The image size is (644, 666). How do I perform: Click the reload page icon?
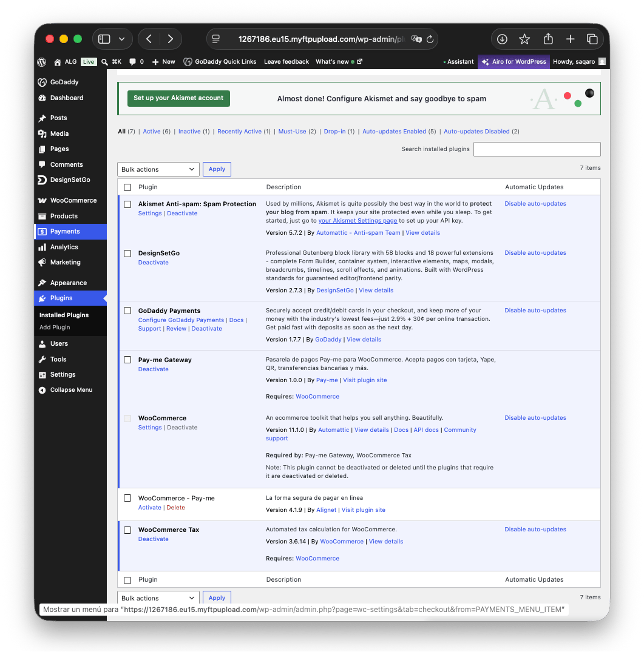tap(430, 39)
